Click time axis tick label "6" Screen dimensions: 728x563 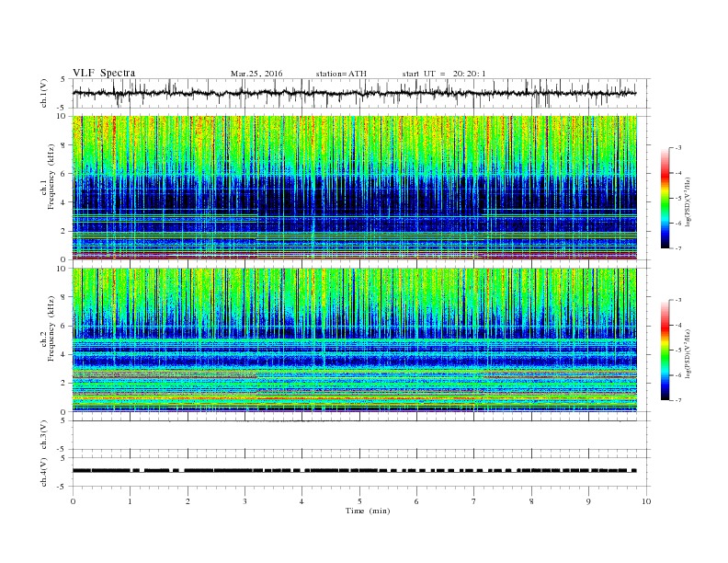(x=416, y=501)
